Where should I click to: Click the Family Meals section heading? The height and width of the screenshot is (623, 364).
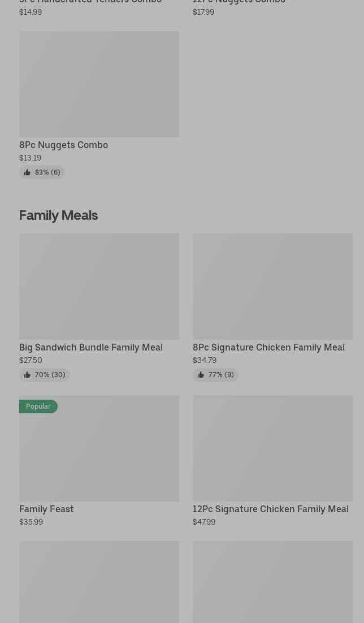coord(58,215)
